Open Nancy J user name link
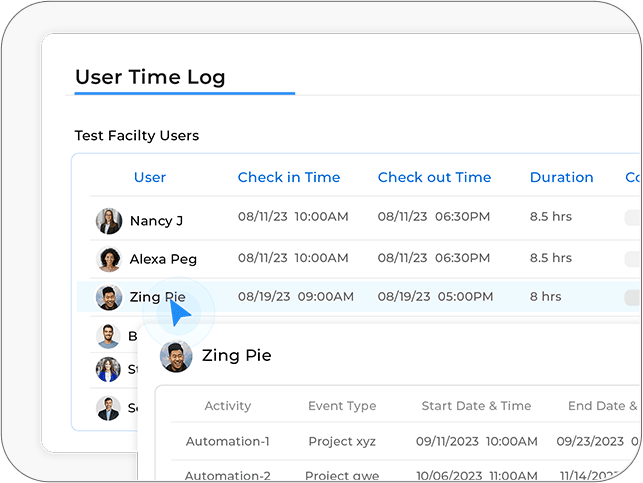This screenshot has height=483, width=643. 156,221
